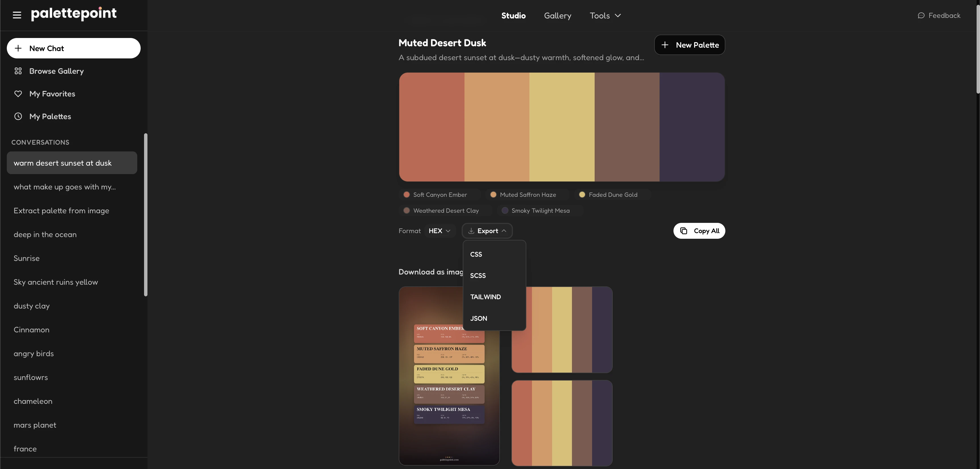This screenshot has width=980, height=469.
Task: Switch to the Gallery tab
Action: (x=557, y=16)
